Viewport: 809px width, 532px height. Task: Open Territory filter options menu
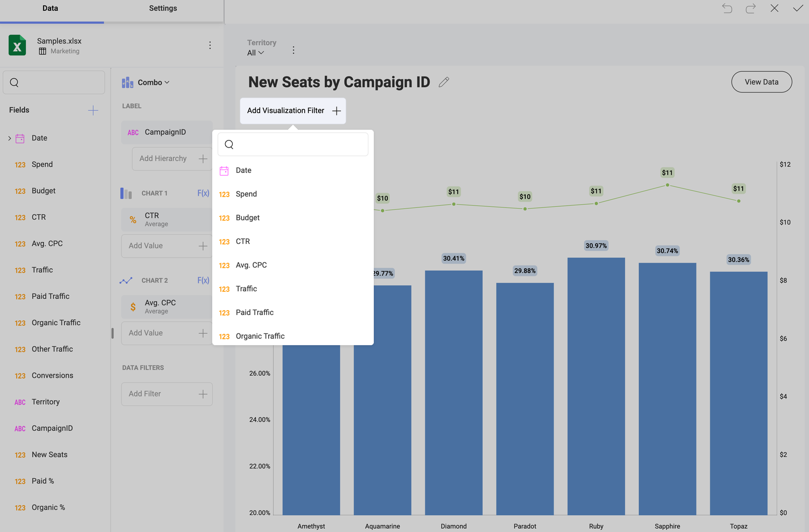coord(293,50)
